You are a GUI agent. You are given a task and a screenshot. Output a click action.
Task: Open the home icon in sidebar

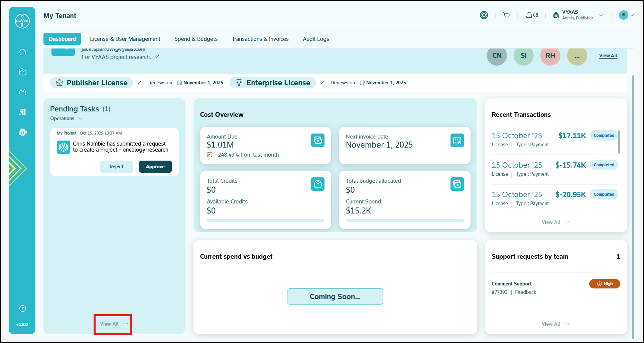[x=23, y=52]
